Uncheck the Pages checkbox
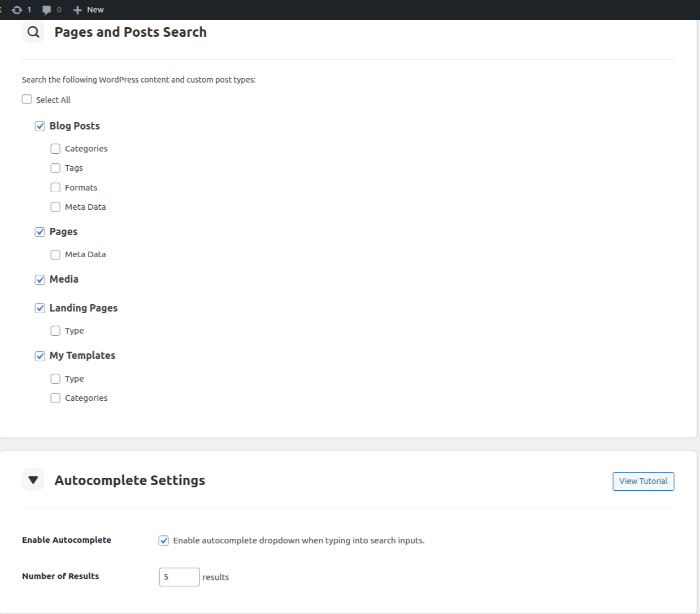The width and height of the screenshot is (700, 614). click(40, 232)
